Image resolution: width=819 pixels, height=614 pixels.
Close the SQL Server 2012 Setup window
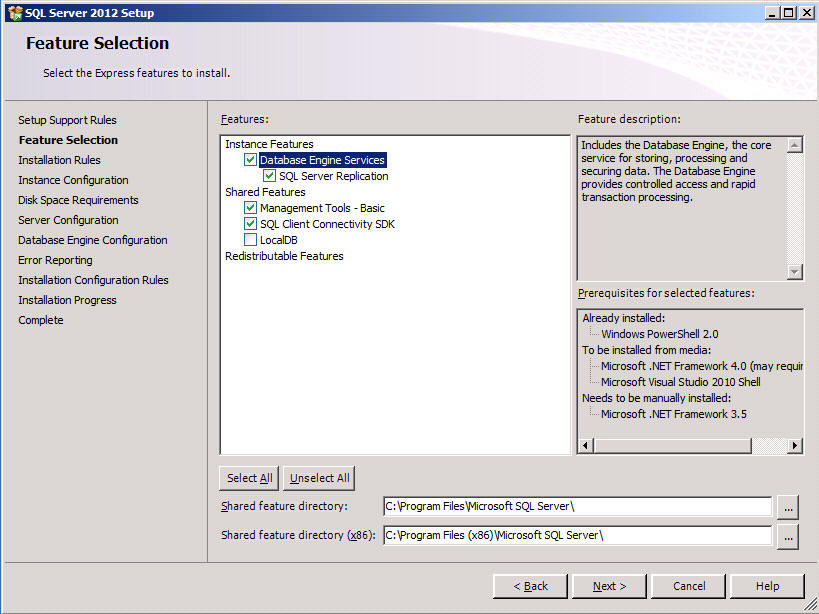point(806,13)
